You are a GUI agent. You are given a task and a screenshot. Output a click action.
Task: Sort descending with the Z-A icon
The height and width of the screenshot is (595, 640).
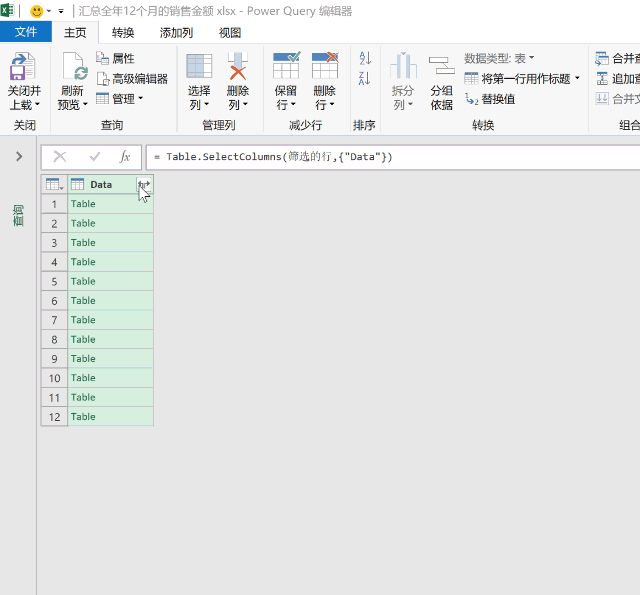(x=364, y=79)
